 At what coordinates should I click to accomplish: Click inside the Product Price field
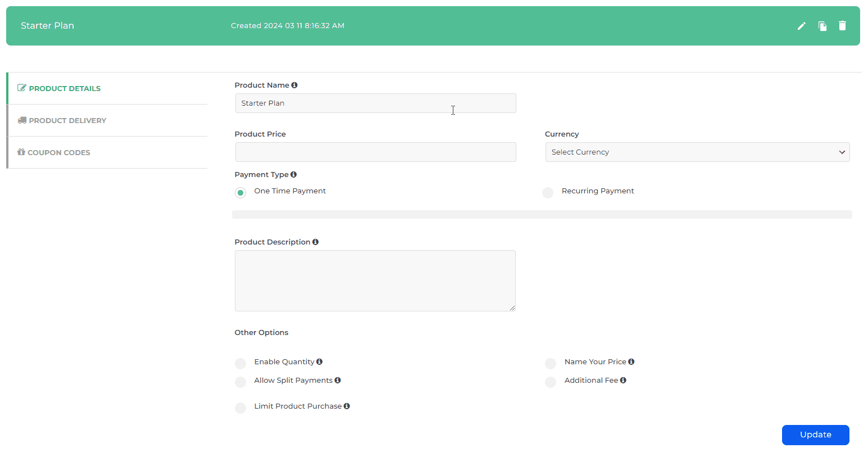click(x=375, y=152)
